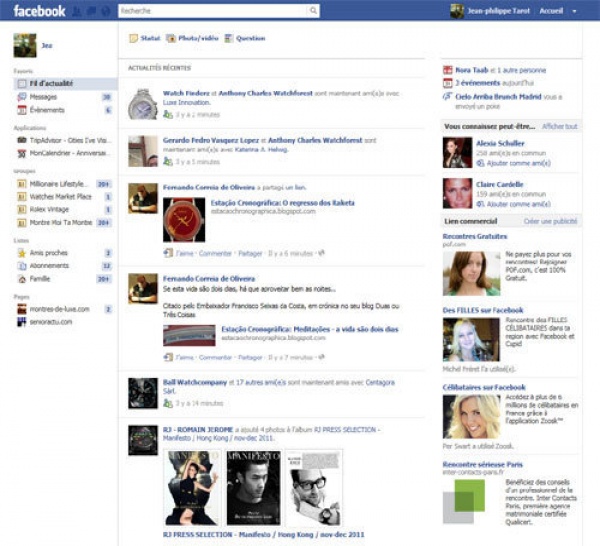Screen dimensions: 600x546
Task: Focus the Recherche search field
Action: (x=212, y=11)
